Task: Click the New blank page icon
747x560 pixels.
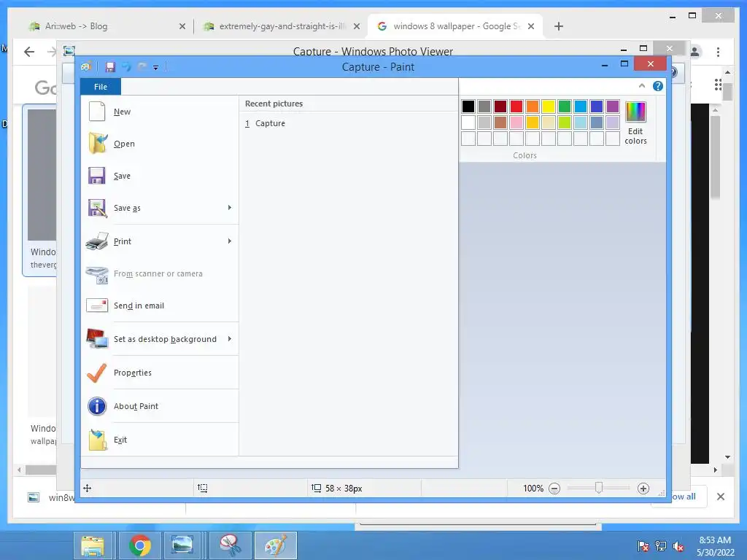Action: [97, 112]
